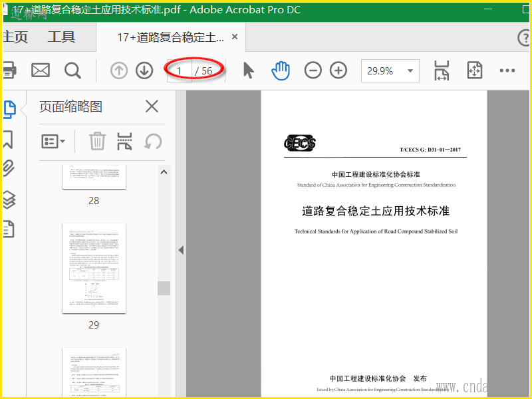Viewport: 532px width, 399px height.
Task: Select the thumbnail below page 29
Action: pos(94,372)
